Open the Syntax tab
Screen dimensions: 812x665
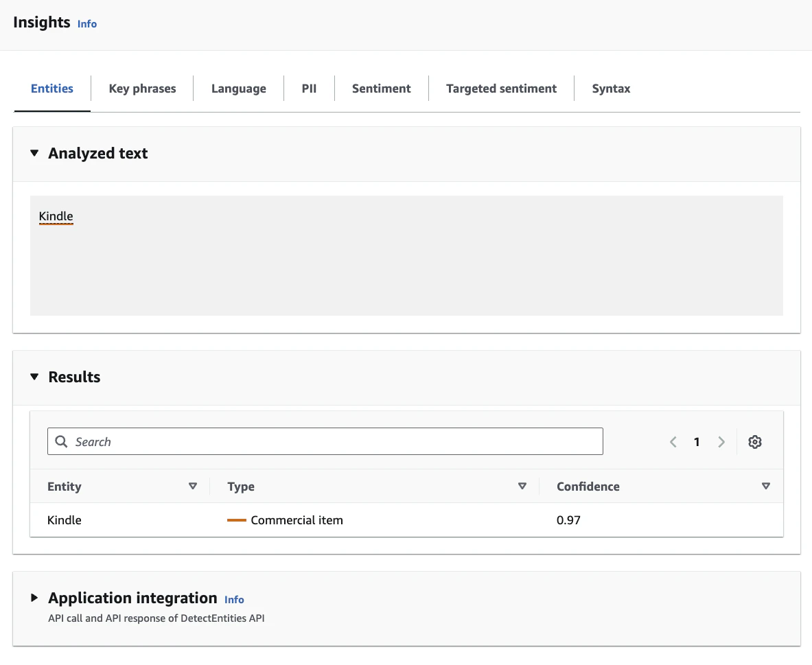point(611,89)
